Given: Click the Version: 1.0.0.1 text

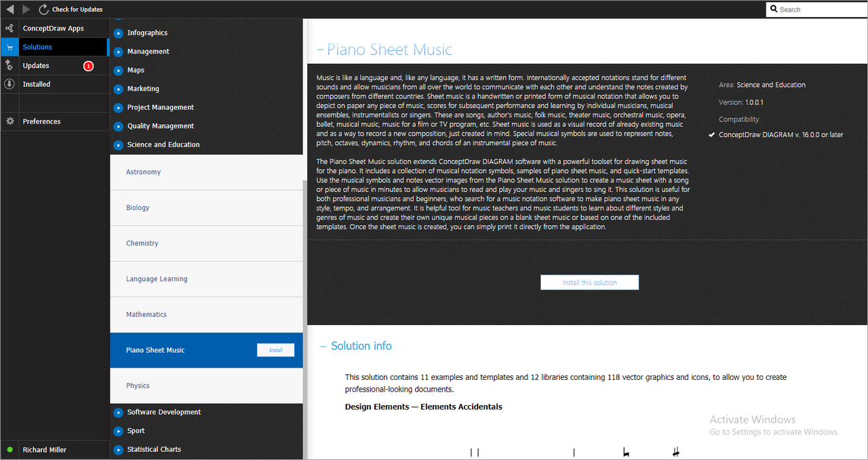Looking at the screenshot, I should click(x=741, y=102).
